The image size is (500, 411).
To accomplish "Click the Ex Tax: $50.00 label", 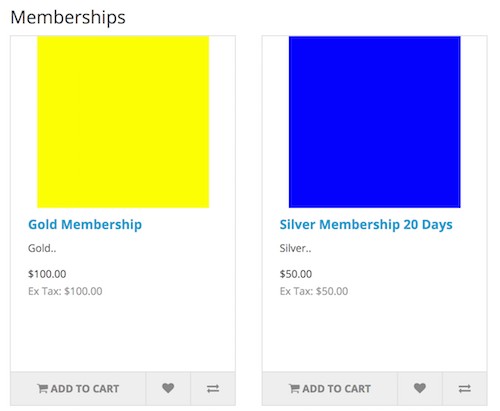I will click(314, 291).
